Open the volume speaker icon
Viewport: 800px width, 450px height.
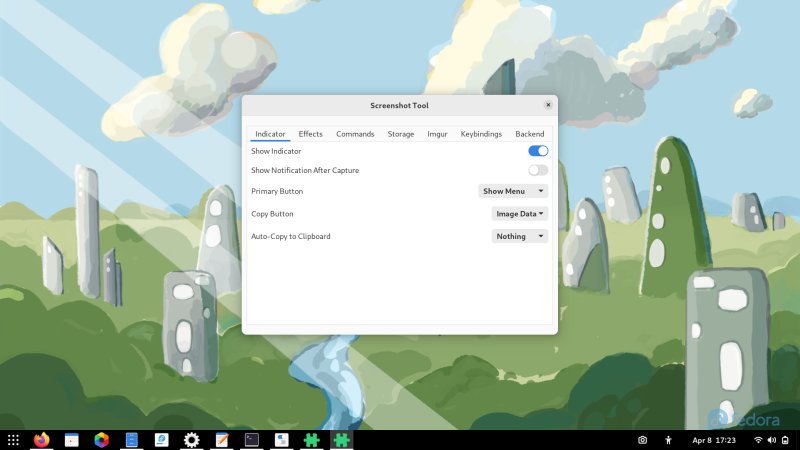(771, 440)
